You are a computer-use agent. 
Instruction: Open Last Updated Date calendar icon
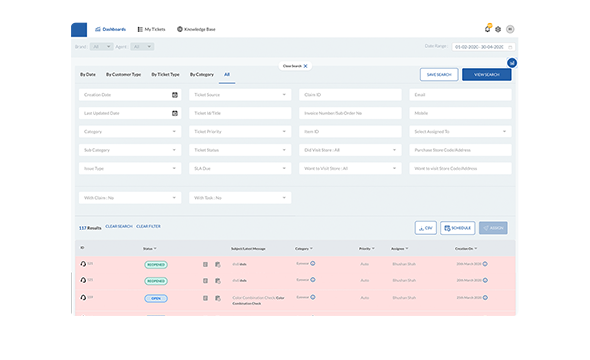point(175,113)
